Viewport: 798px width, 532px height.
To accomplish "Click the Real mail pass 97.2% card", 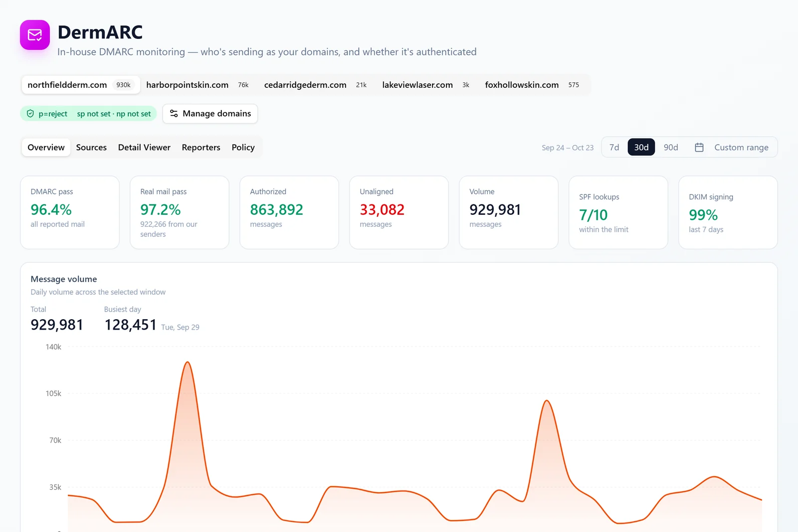I will (x=180, y=212).
